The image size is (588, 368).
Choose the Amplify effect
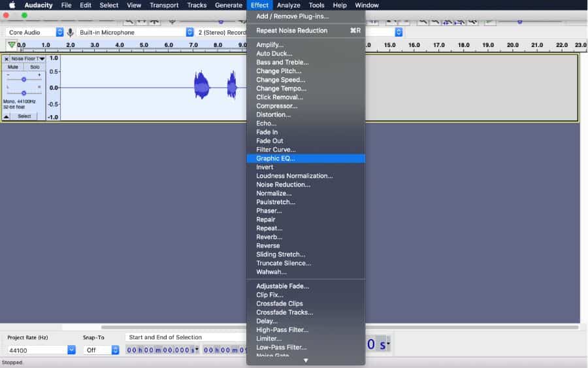[306, 44]
